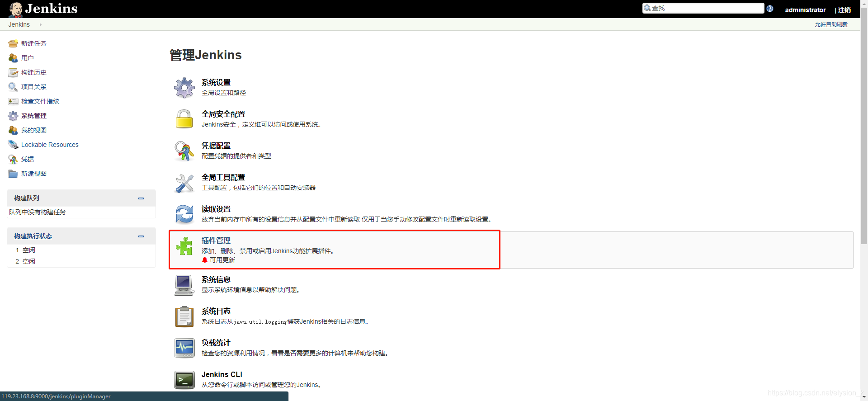Click the 构建历史 notepad icon
The width and height of the screenshot is (868, 401).
pyautogui.click(x=13, y=72)
